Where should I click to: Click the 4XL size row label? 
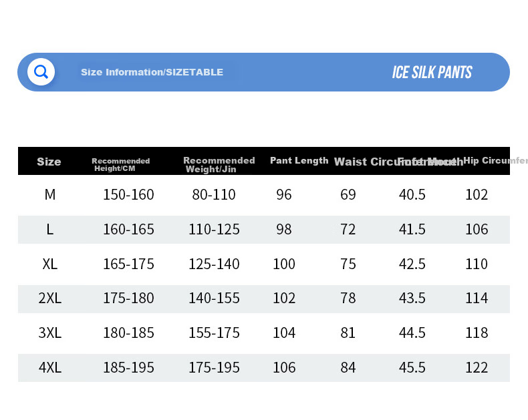(x=50, y=367)
